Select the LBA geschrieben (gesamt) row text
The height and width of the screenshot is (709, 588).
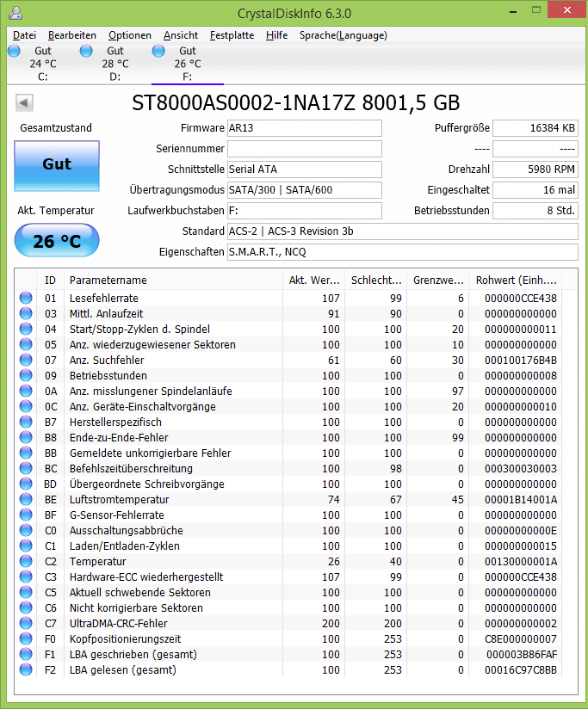coord(133,654)
